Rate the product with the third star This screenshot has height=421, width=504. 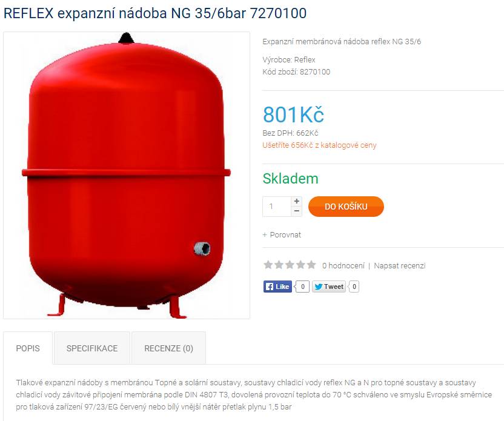tap(290, 265)
